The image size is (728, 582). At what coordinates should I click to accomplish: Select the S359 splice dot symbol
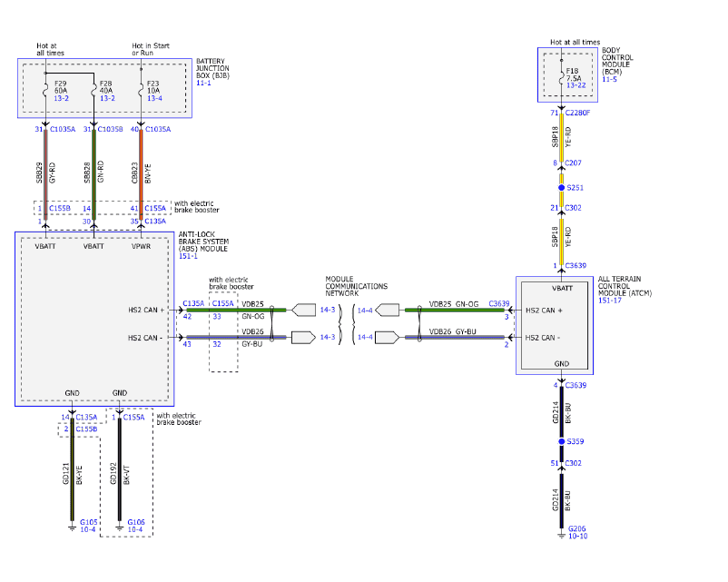(x=564, y=441)
